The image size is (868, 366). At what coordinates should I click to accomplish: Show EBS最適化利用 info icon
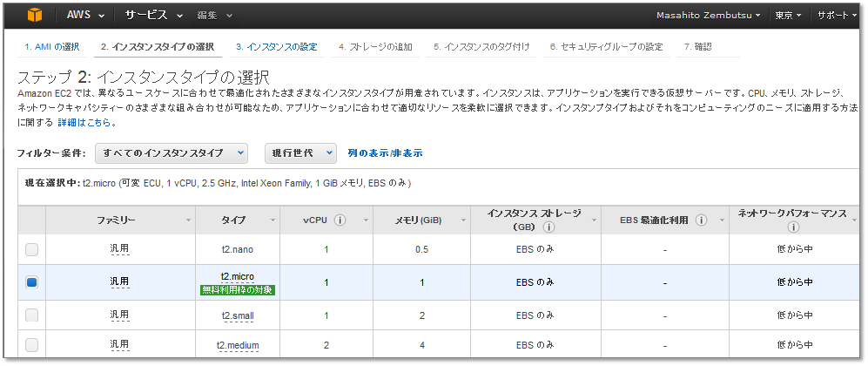[x=701, y=220]
